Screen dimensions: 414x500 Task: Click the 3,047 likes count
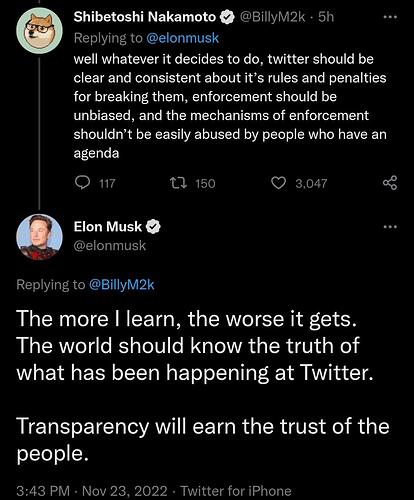(x=311, y=183)
